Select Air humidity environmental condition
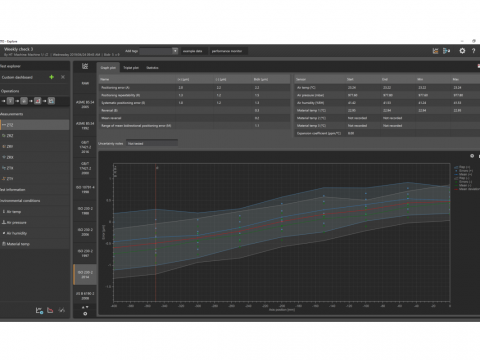The width and height of the screenshot is (480, 360). tap(35, 233)
